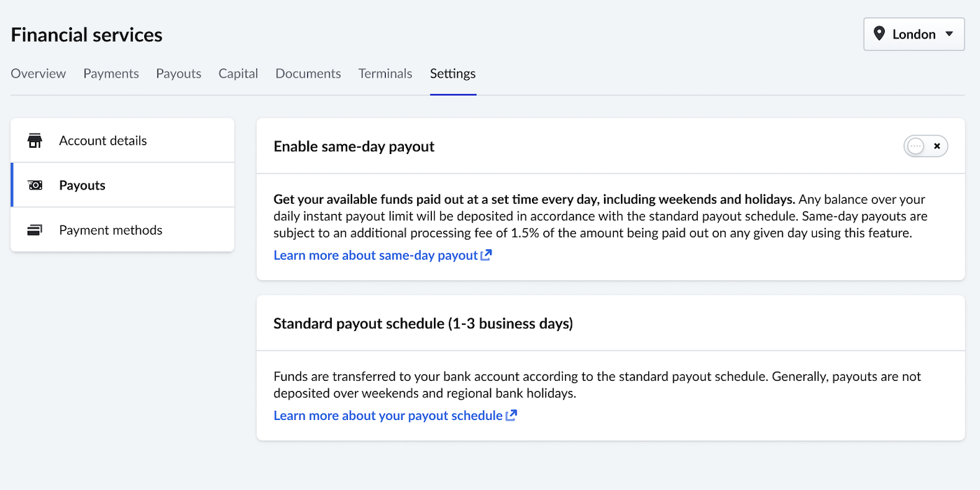
Task: Open the London location dropdown
Action: [913, 34]
